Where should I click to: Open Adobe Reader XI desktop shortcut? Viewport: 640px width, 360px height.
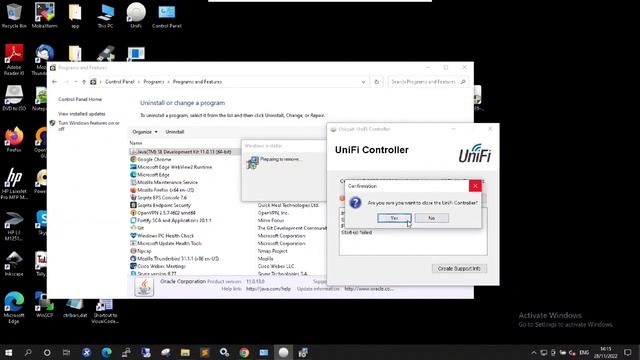click(x=14, y=60)
